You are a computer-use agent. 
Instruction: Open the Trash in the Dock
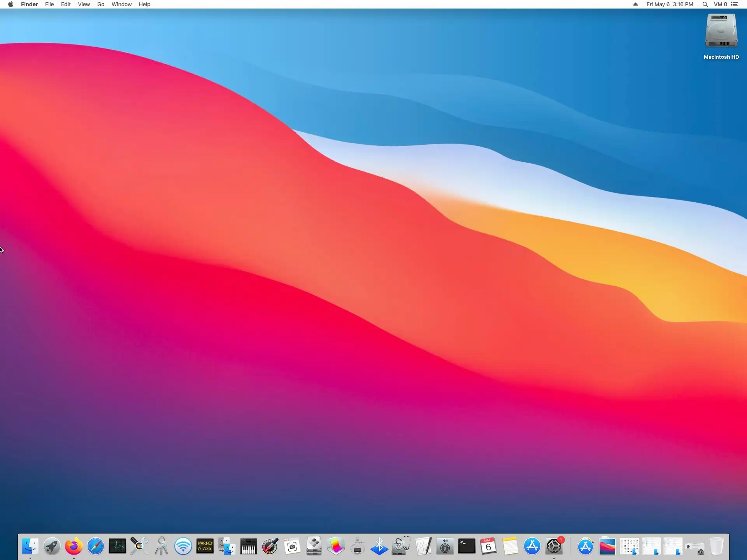coord(716,546)
